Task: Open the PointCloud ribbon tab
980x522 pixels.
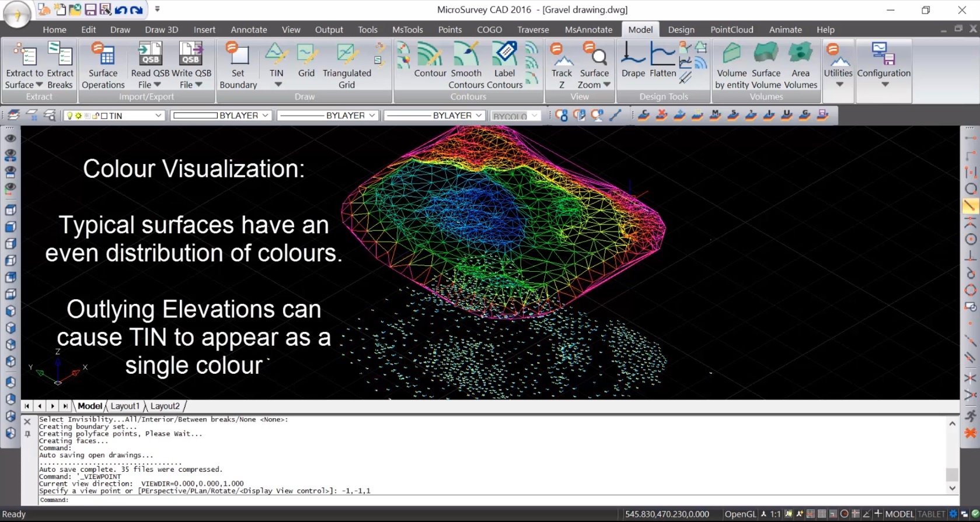Action: pyautogui.click(x=731, y=30)
